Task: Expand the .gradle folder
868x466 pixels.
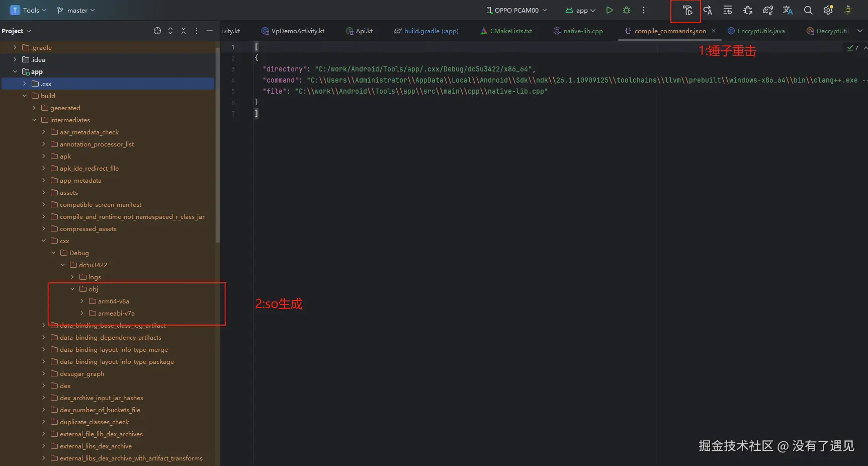Action: 15,47
